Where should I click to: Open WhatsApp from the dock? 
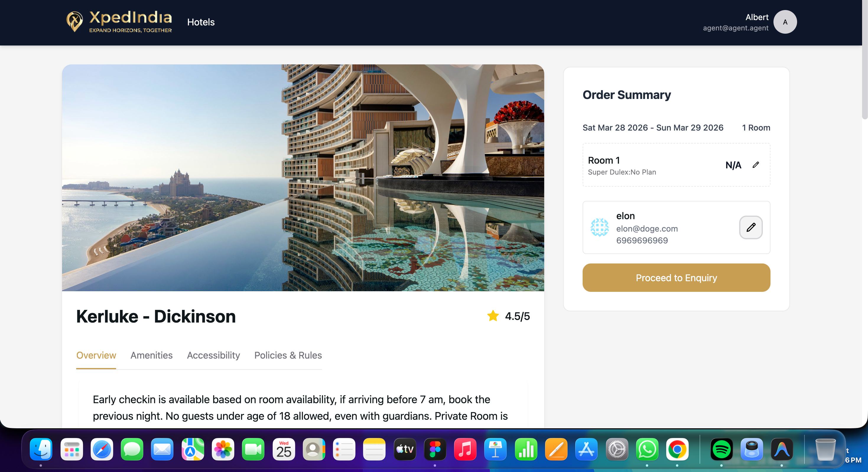[x=647, y=449]
